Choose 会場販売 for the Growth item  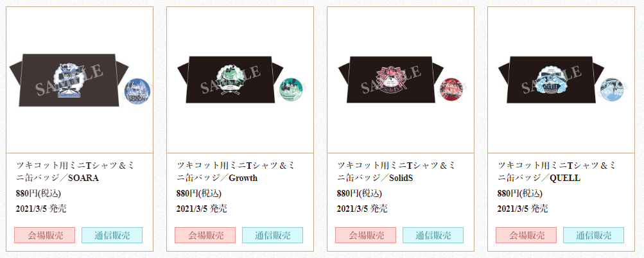point(205,236)
